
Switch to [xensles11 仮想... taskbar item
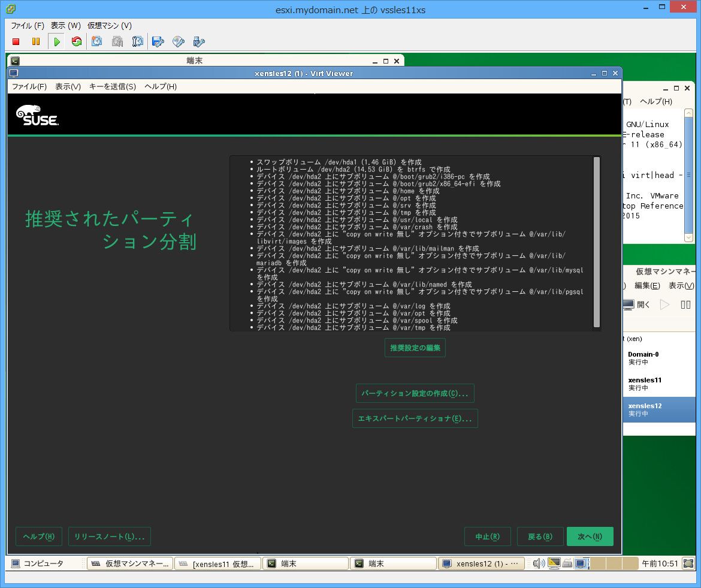(x=217, y=563)
